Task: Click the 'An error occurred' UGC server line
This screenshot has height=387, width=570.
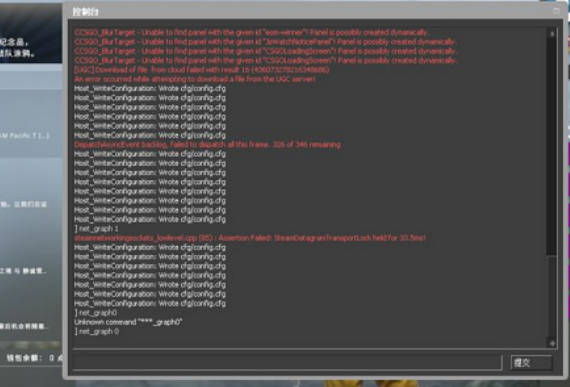Action: pos(194,79)
